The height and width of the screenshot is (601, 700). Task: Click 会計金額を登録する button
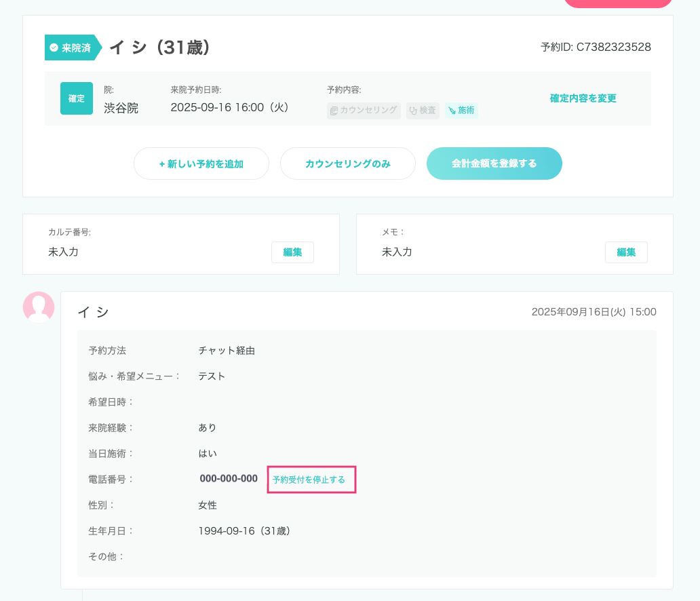[x=494, y=163]
